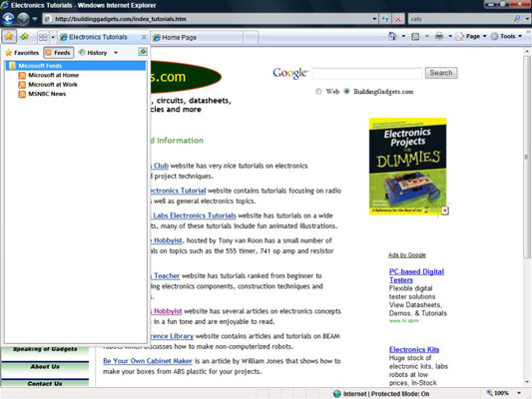
Task: Click the Internet Explorer logo in the title bar
Action: 4,5
